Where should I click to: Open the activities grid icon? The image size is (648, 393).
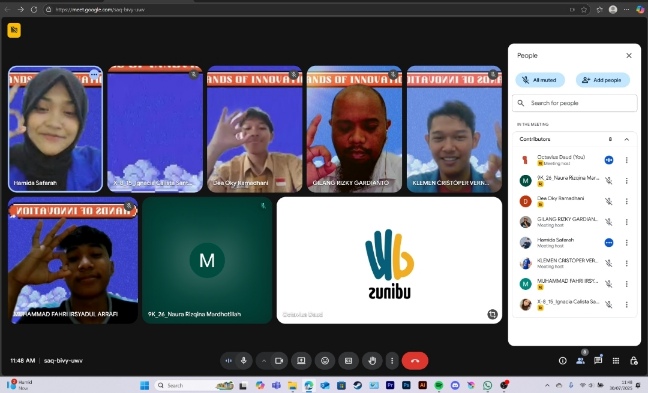(616, 361)
